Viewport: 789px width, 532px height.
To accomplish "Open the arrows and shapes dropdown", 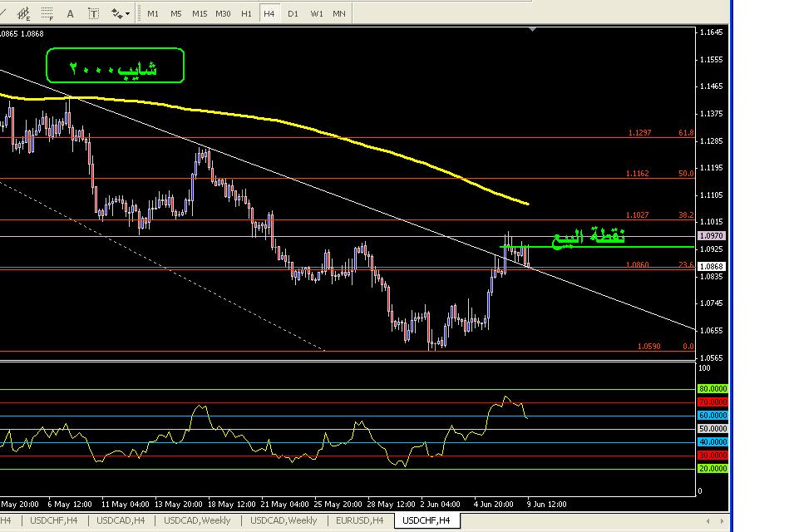I will click(x=121, y=13).
